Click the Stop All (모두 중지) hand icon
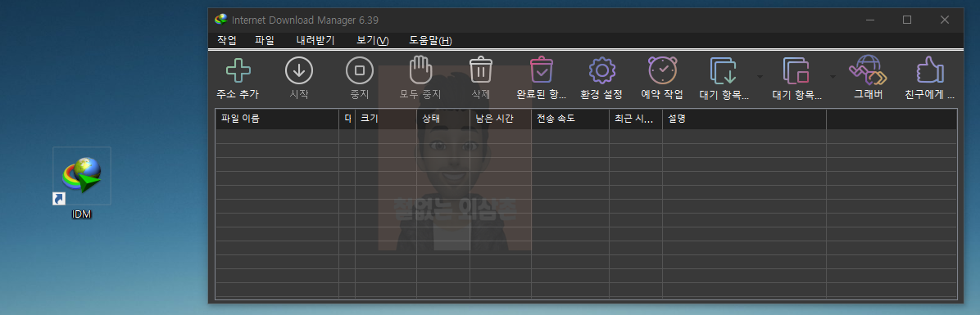The image size is (980, 315). coord(420,70)
